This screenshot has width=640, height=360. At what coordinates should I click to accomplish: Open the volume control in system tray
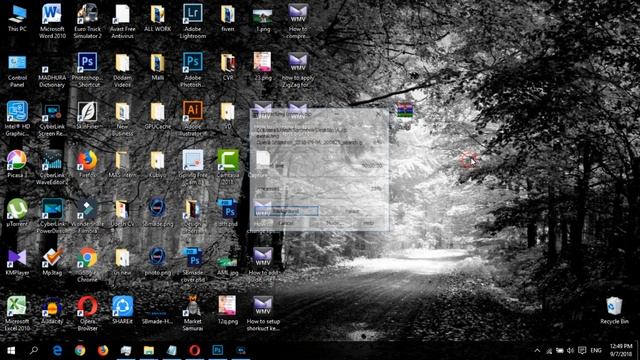pos(571,351)
